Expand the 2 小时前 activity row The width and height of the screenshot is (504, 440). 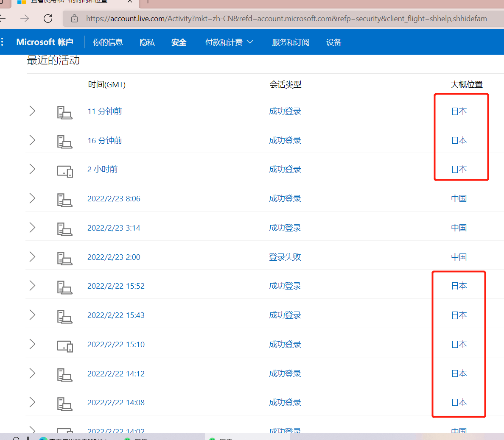(32, 169)
